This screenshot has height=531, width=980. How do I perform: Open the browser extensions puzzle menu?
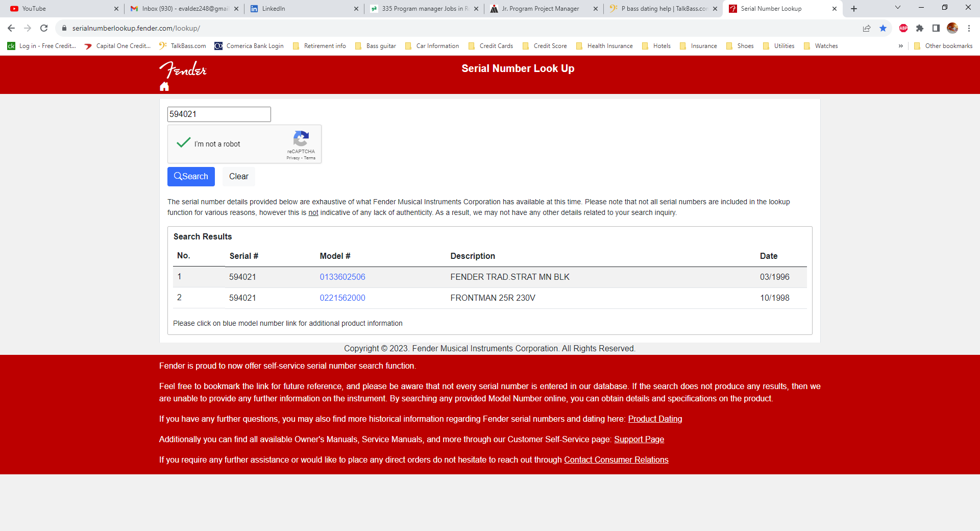pyautogui.click(x=920, y=28)
